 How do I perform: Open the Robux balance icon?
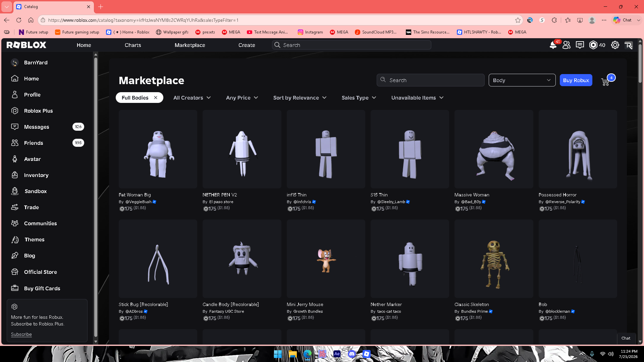click(593, 45)
